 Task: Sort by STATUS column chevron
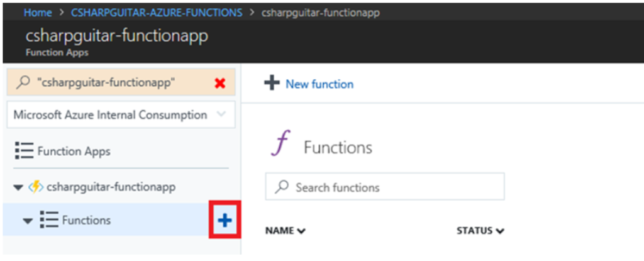click(499, 231)
